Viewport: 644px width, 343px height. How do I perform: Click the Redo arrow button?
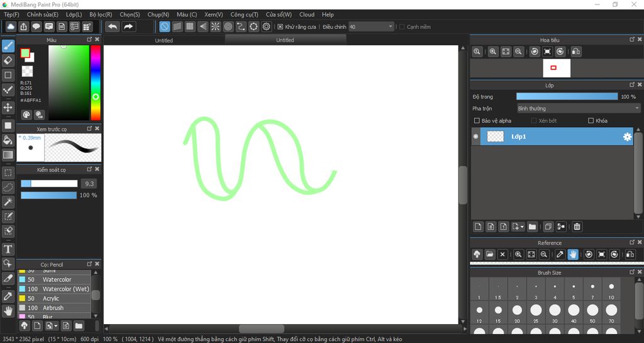click(x=128, y=26)
